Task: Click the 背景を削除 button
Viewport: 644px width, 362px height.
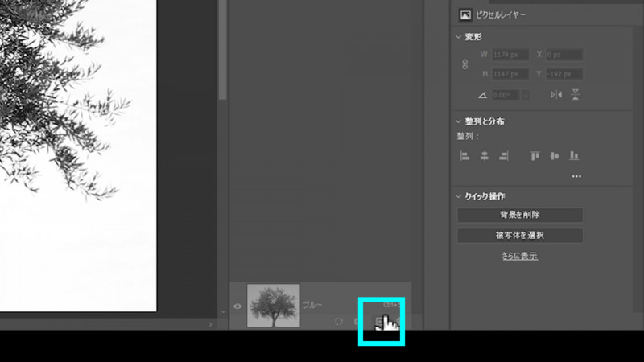Action: [520, 215]
